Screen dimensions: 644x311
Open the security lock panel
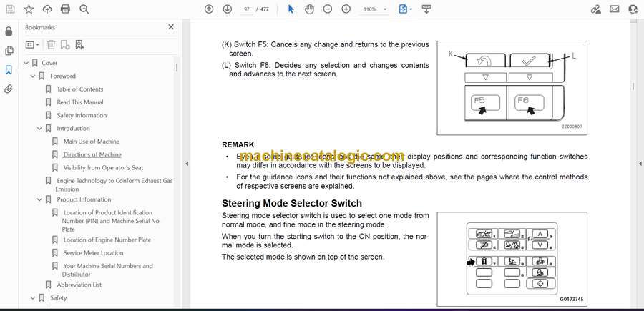pos(9,31)
